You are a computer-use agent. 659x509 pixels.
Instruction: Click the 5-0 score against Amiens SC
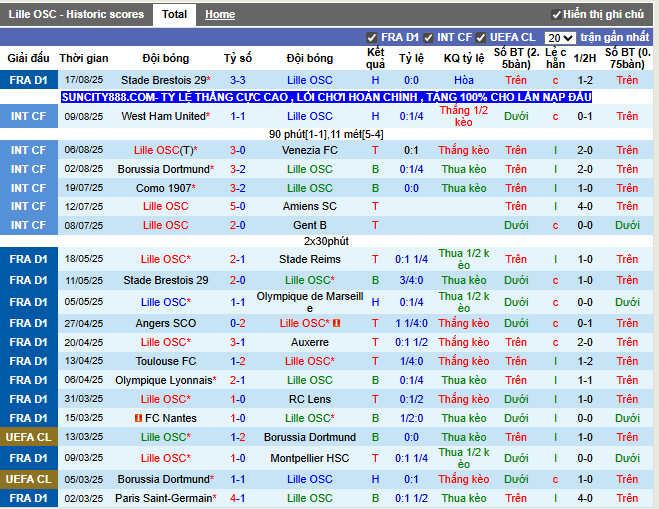coord(238,206)
